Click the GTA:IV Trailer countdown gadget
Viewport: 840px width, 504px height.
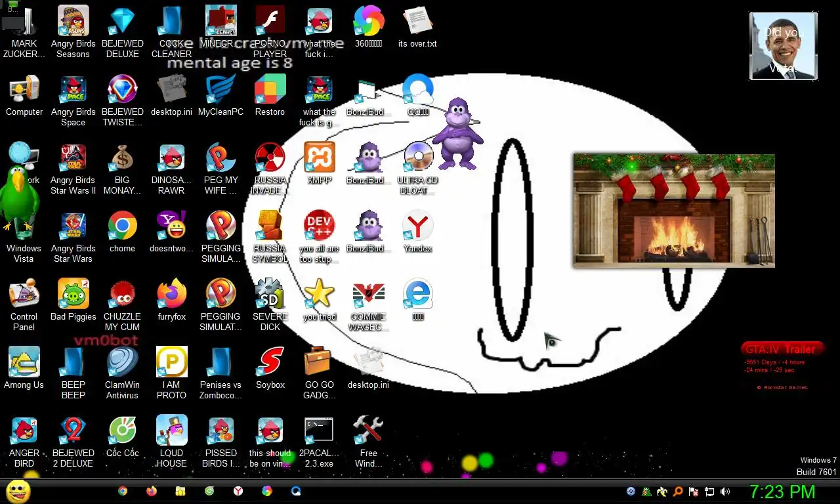[782, 366]
